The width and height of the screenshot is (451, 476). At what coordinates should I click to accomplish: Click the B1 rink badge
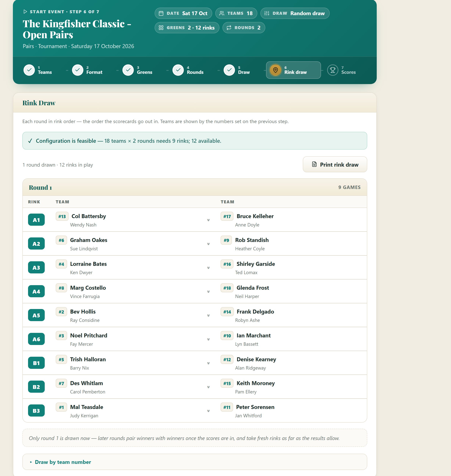(x=36, y=363)
